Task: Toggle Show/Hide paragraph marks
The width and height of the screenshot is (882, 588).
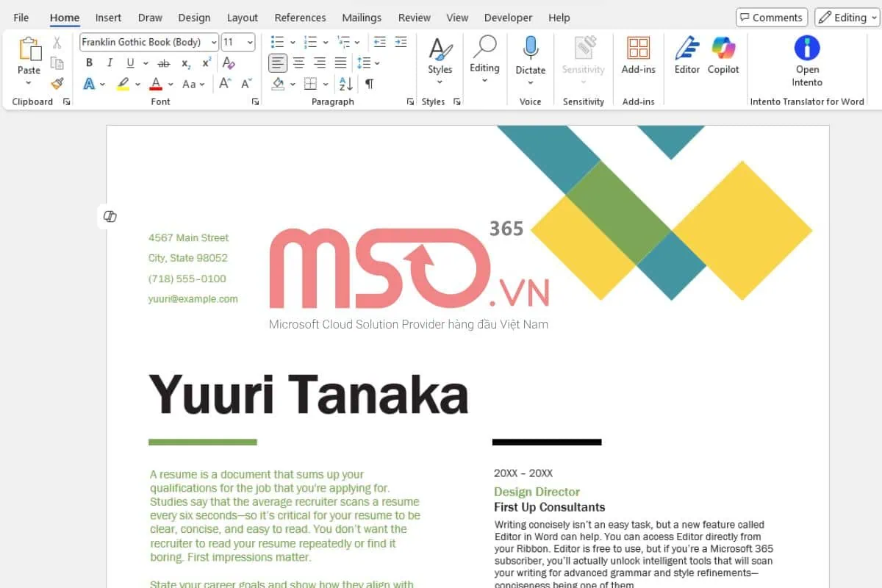Action: tap(370, 83)
